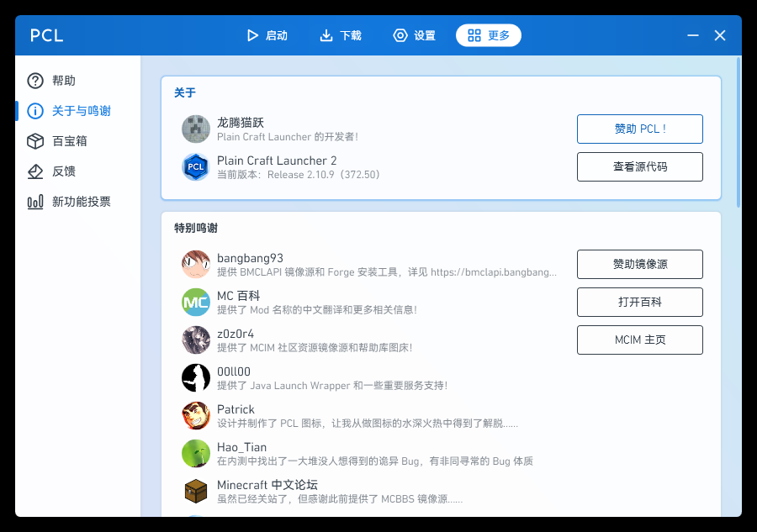Minimize the PCL window
The image size is (757, 532).
click(693, 35)
